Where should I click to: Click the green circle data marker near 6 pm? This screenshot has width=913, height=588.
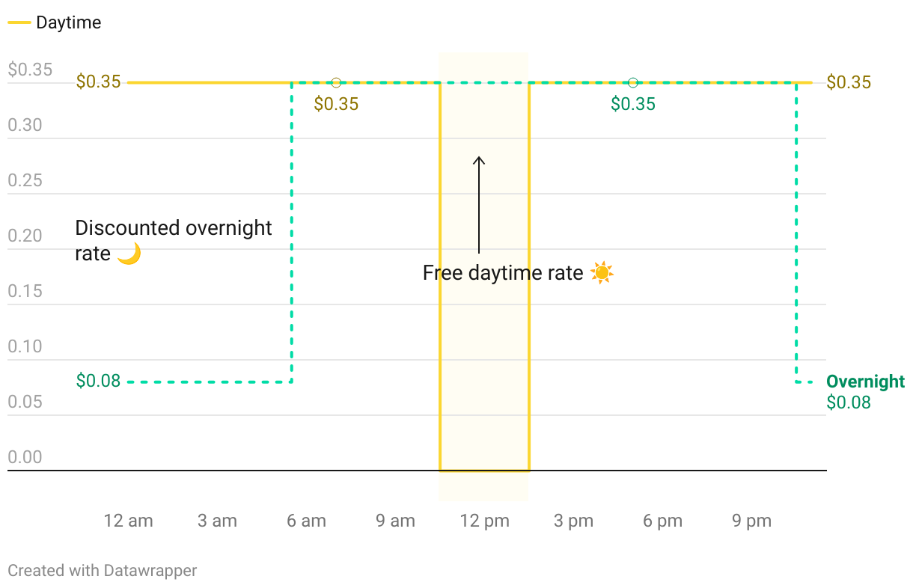tap(633, 82)
